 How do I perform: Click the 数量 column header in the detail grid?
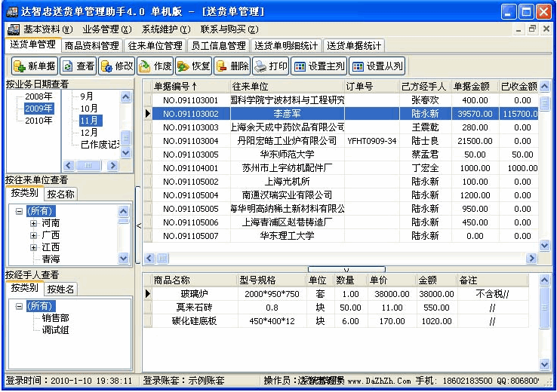(350, 280)
